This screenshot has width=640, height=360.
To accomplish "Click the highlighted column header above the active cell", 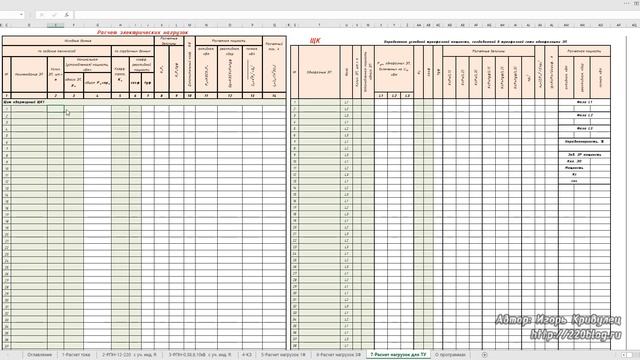I will coord(56,25).
